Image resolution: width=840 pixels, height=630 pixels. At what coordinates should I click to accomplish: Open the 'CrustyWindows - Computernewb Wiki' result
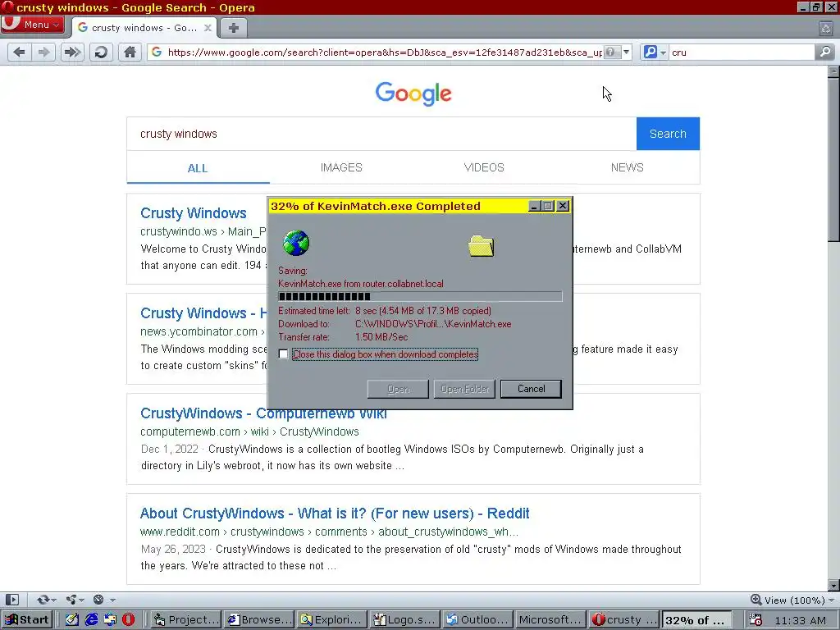tap(263, 413)
